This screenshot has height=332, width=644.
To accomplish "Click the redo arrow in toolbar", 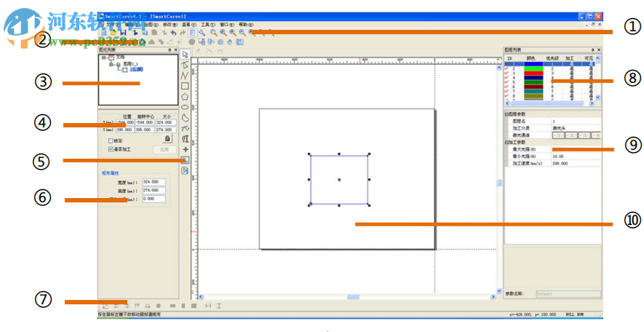I will (x=183, y=33).
